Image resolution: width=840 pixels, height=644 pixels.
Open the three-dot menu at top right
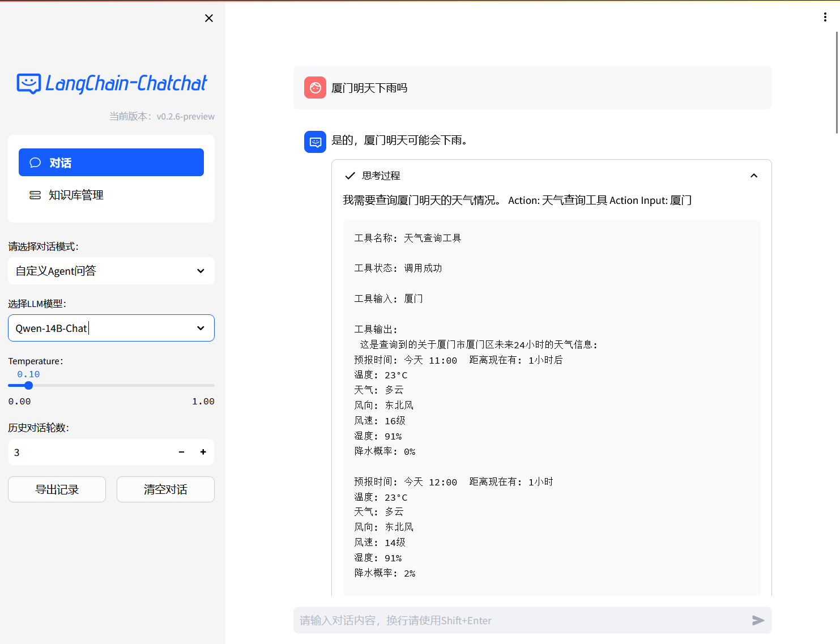825,17
